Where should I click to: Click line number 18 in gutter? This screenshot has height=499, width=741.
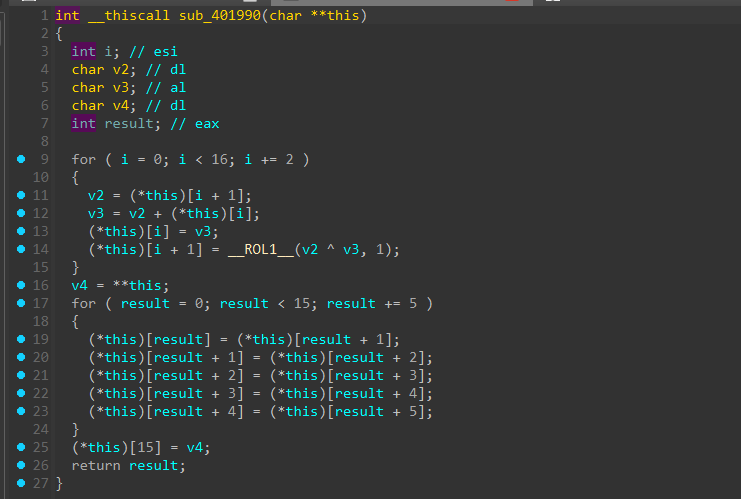[x=41, y=321]
